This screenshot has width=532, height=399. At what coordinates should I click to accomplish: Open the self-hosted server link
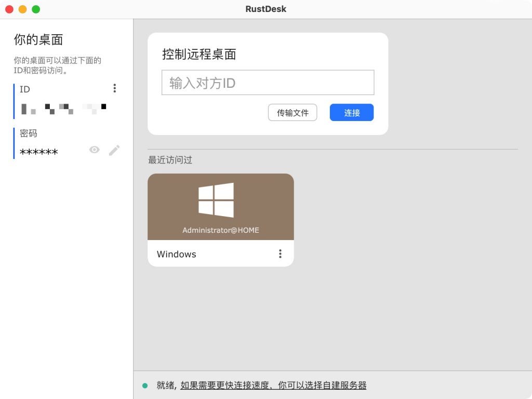point(273,385)
